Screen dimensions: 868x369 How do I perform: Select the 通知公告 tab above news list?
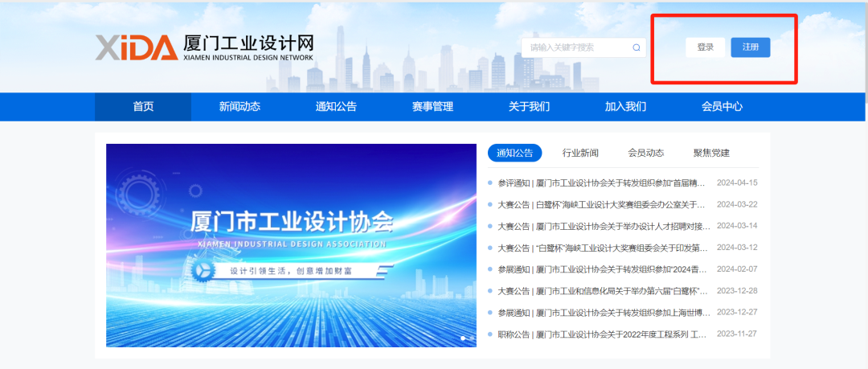pos(514,153)
